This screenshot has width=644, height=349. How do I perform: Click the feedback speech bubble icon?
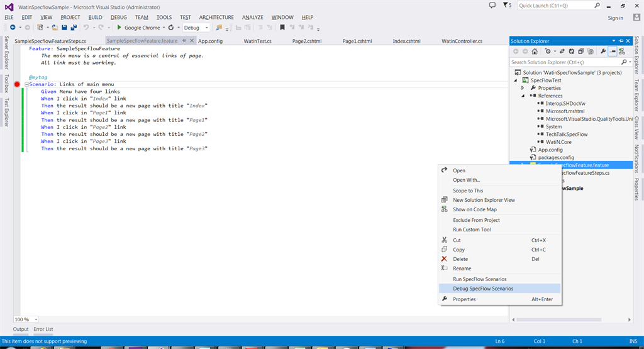pos(492,5)
